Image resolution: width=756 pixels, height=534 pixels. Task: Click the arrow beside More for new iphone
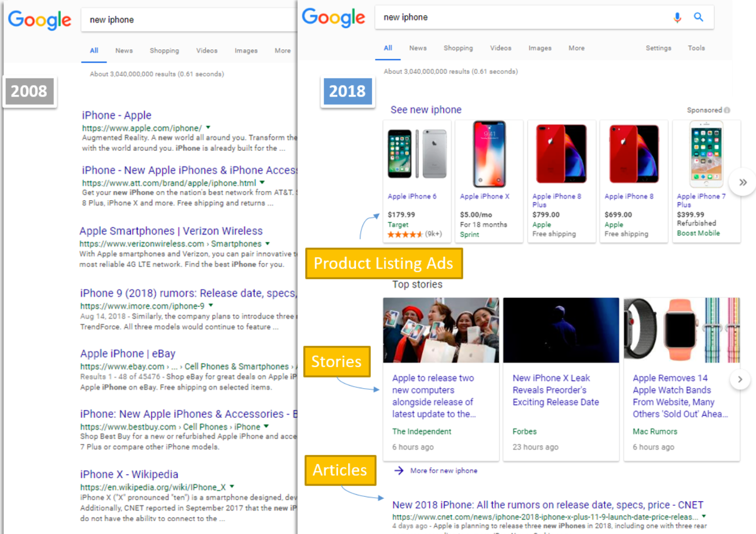[x=399, y=471]
